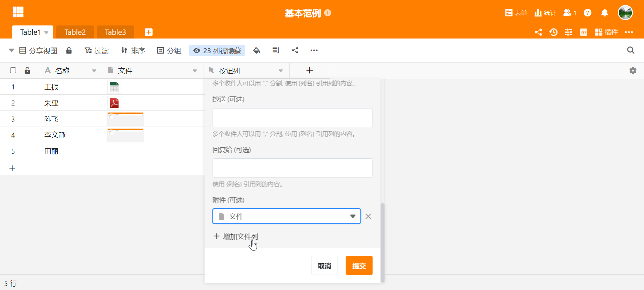Open the row color paint bucket
644x290 pixels.
point(257,51)
